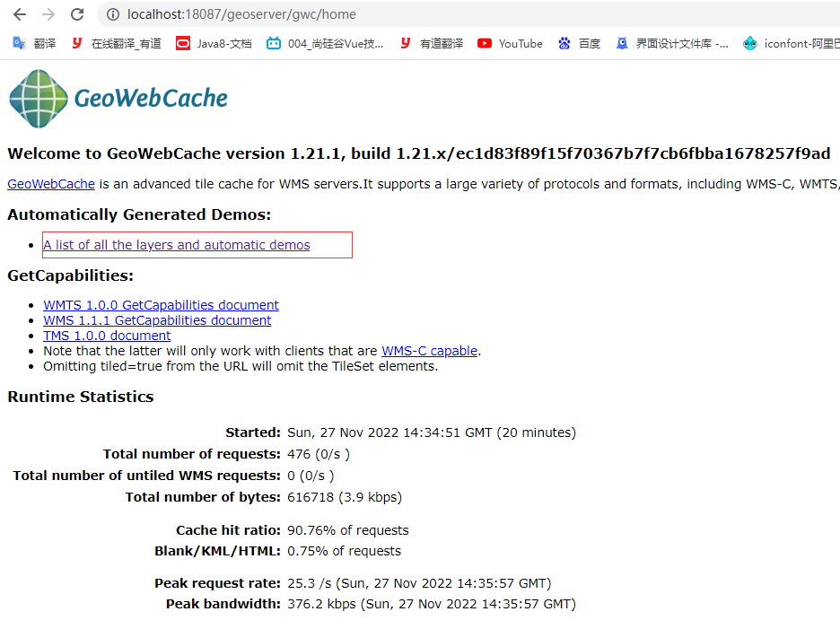Open WMTS 1.0.0 GetCapabilities document
Viewport: 840px width, 629px height.
click(161, 305)
